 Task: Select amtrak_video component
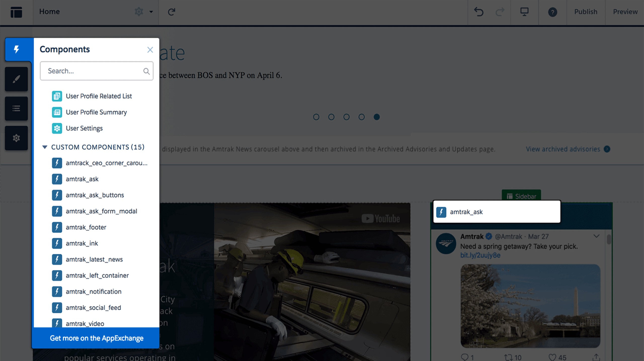(x=78, y=323)
